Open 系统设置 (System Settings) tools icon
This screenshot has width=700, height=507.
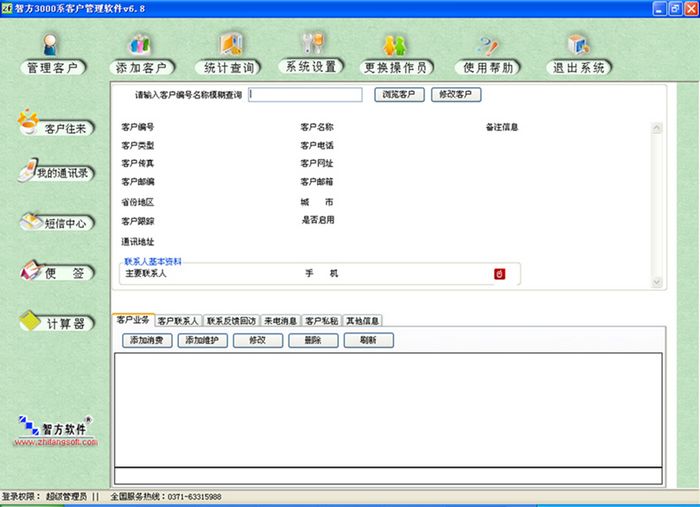click(312, 43)
